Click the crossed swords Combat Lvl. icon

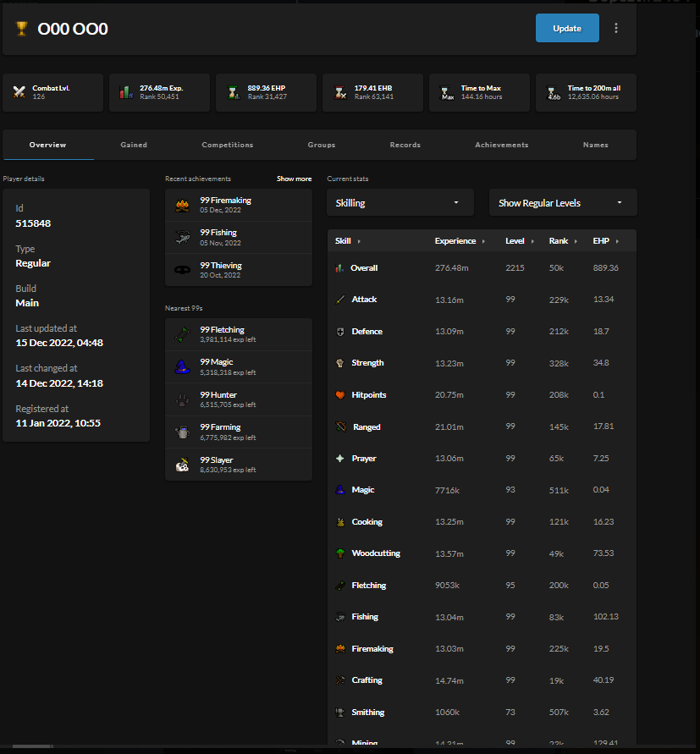click(x=19, y=92)
